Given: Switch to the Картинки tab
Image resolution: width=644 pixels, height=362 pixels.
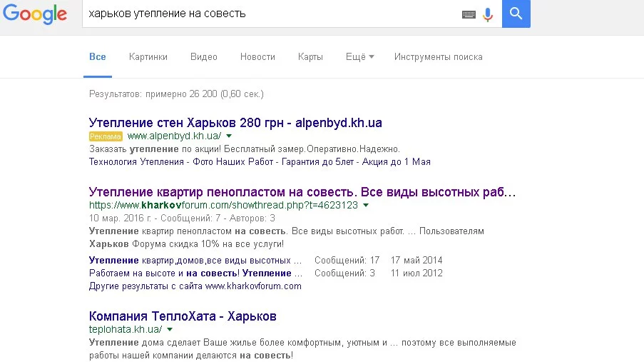Looking at the screenshot, I should coord(148,57).
